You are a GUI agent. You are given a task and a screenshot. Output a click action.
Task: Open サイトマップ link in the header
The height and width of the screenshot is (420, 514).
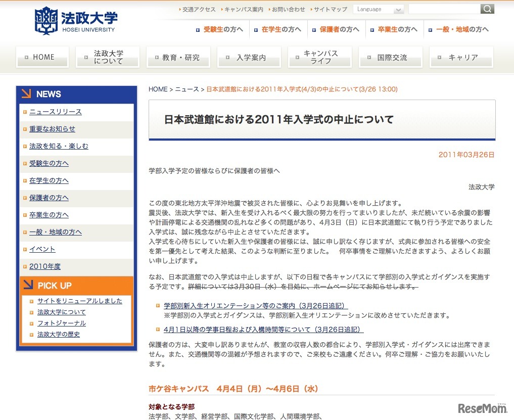330,10
